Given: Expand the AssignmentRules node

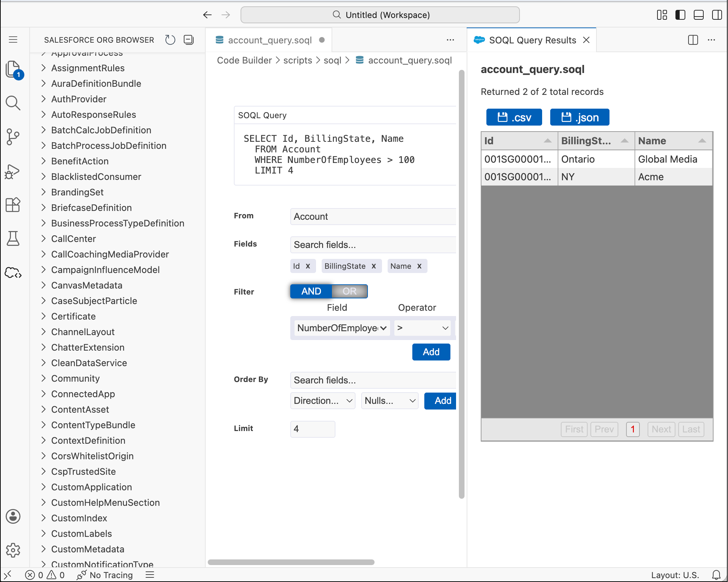Looking at the screenshot, I should tap(43, 68).
